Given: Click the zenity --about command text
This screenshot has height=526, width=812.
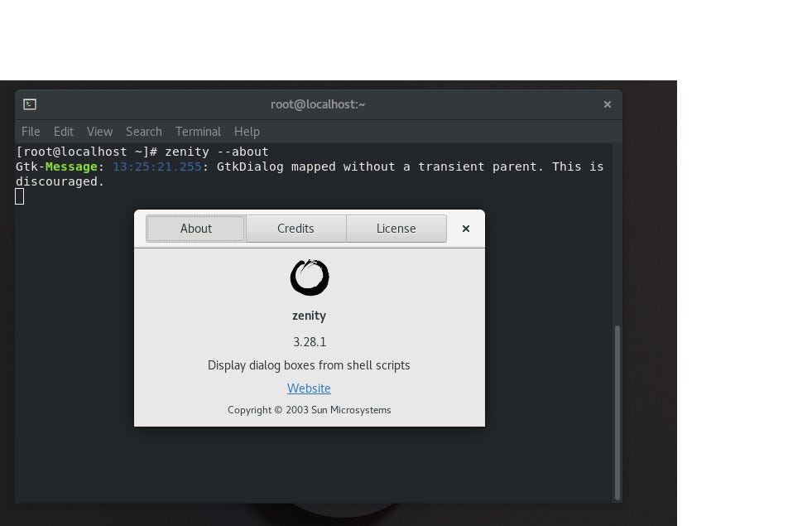Looking at the screenshot, I should coord(215,151).
